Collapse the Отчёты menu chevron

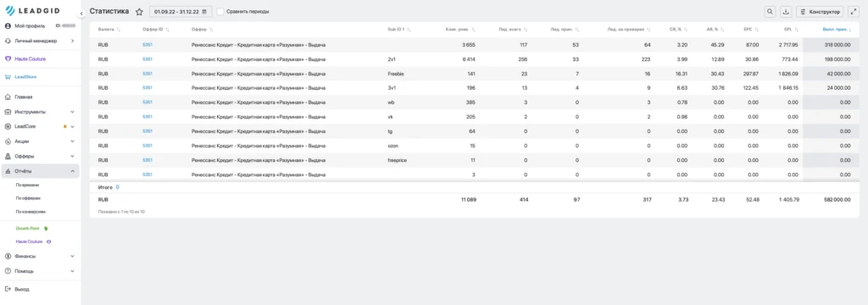(x=73, y=171)
